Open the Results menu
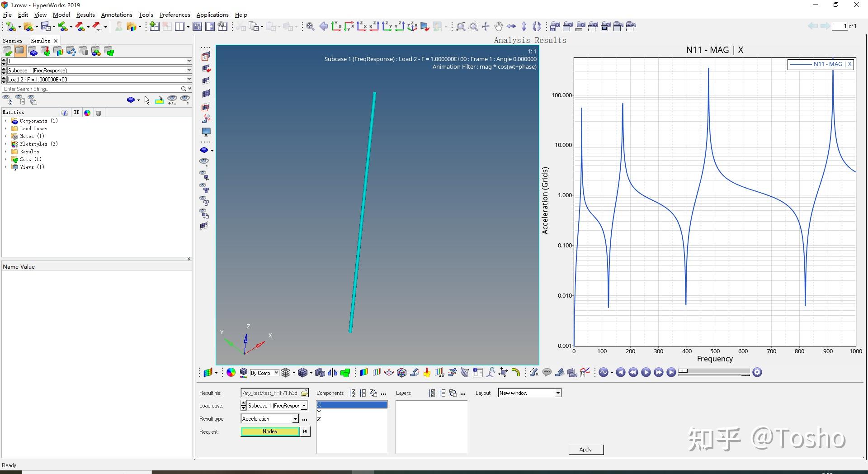868x474 pixels. click(x=85, y=15)
